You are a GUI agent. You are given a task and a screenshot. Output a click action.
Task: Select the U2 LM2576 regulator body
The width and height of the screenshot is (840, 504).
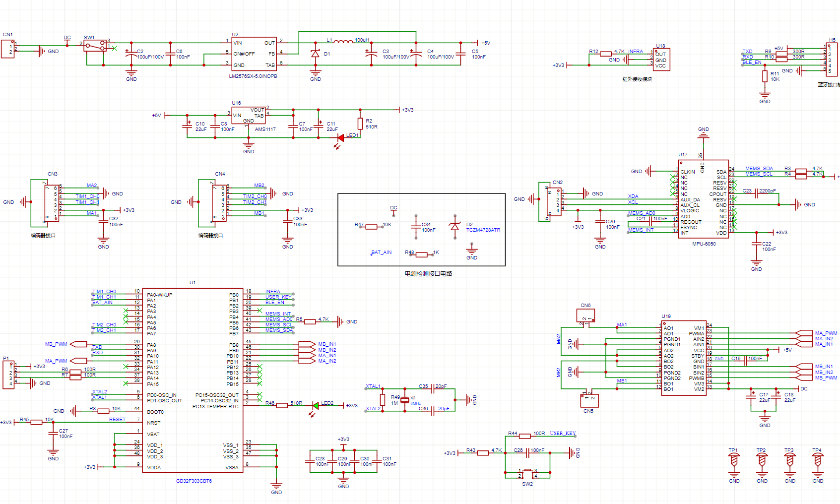[x=254, y=54]
